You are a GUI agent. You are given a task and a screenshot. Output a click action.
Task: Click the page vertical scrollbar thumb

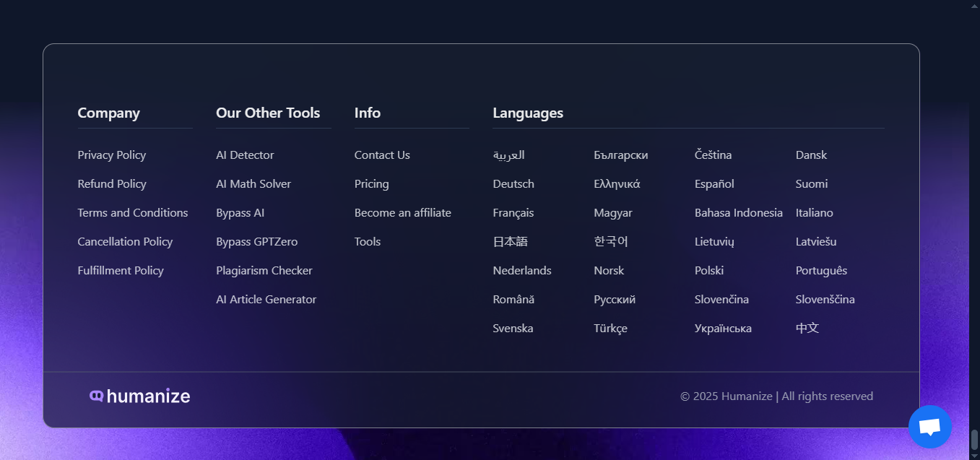click(x=974, y=439)
